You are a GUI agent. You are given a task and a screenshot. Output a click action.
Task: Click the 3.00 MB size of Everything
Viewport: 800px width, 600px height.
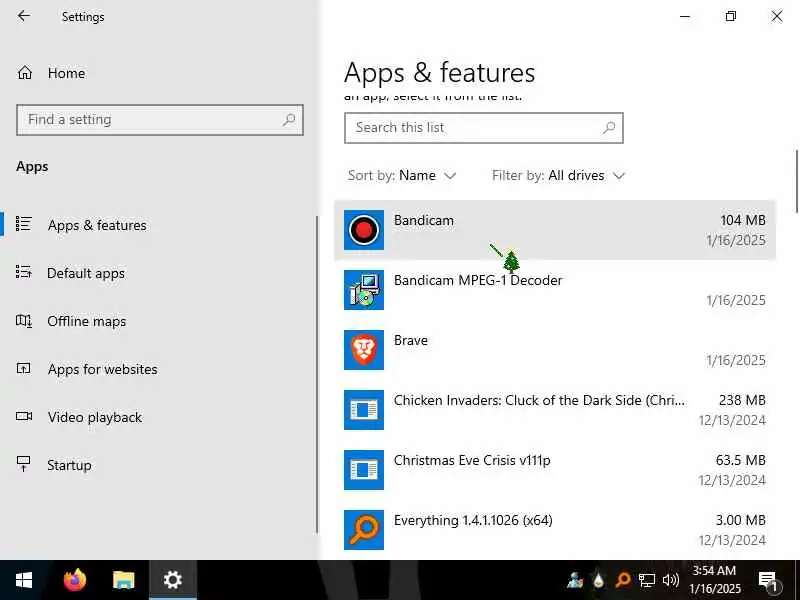(x=741, y=520)
